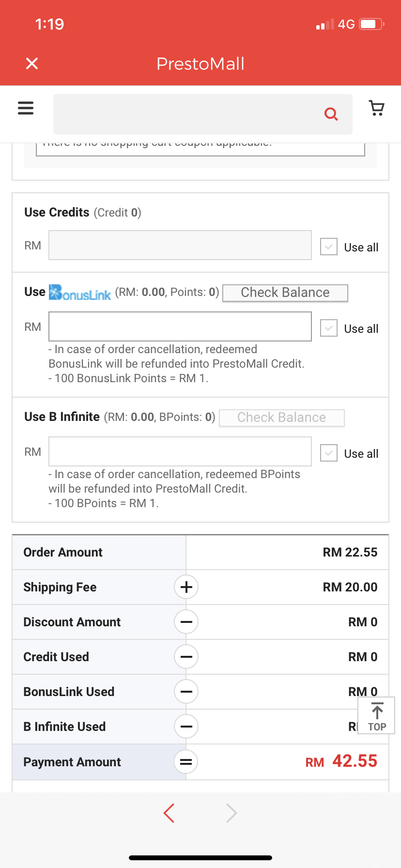Tap the red search magnifier icon

331,114
